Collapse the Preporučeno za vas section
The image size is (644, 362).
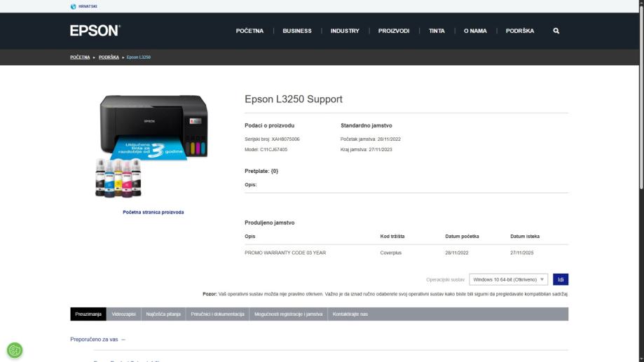pyautogui.click(x=97, y=340)
